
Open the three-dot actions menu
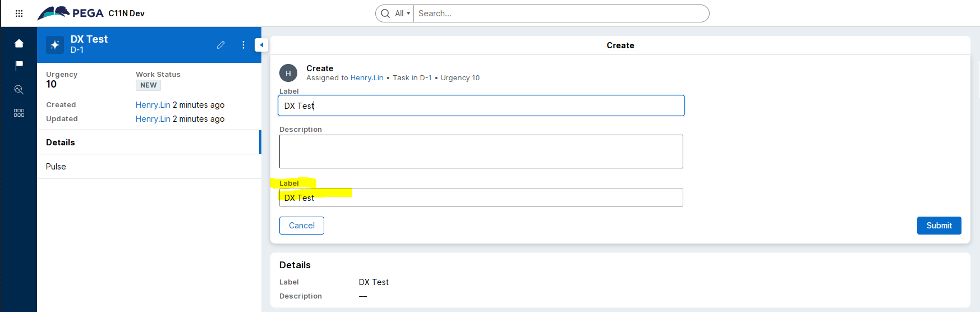[243, 45]
